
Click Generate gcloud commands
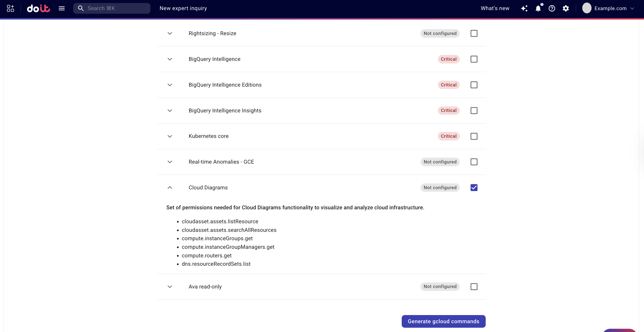point(443,321)
